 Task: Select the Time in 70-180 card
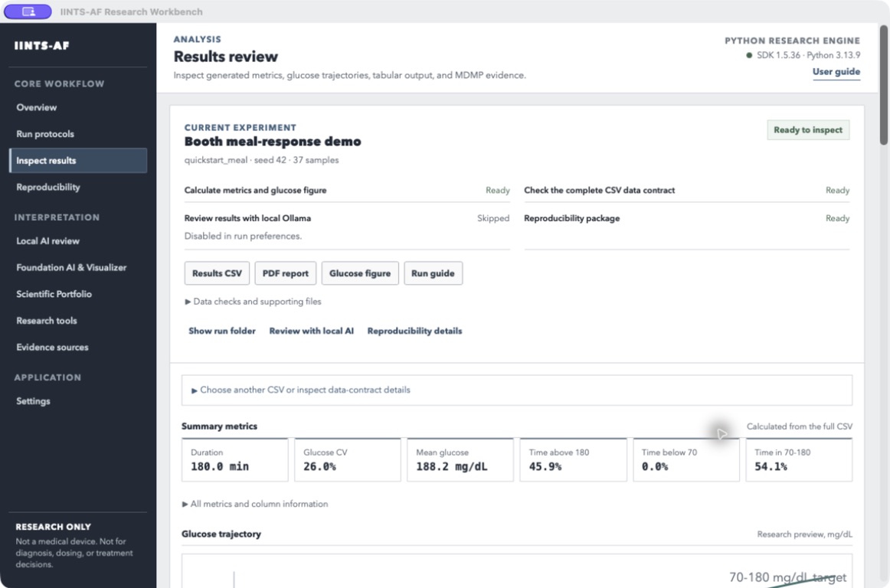click(799, 459)
